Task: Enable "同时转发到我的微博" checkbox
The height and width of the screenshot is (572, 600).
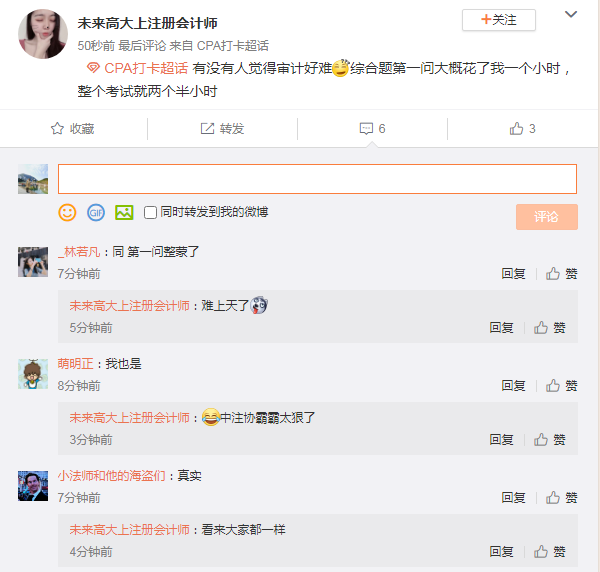Action: 151,212
